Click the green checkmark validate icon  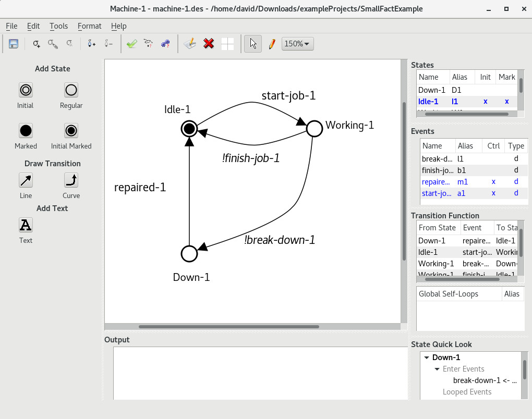(x=131, y=44)
